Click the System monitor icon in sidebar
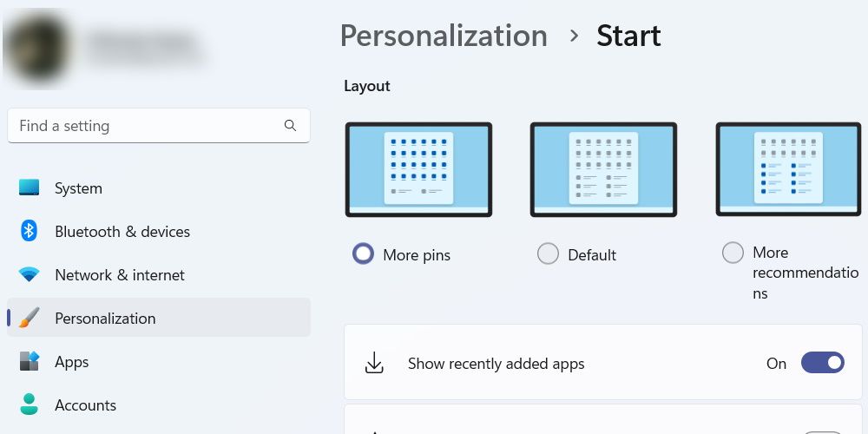 29,187
